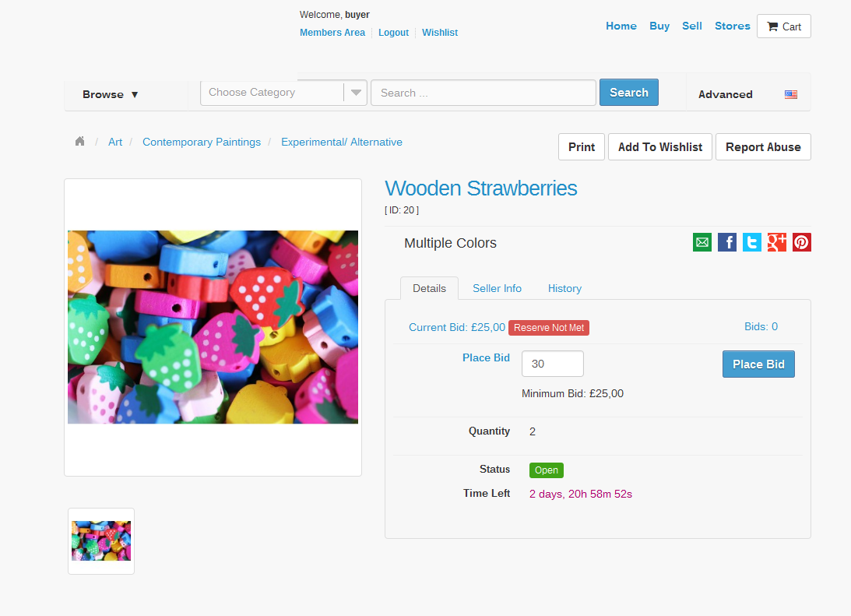Expand the Browse dropdown menu
This screenshot has height=616, width=851.
(x=111, y=94)
